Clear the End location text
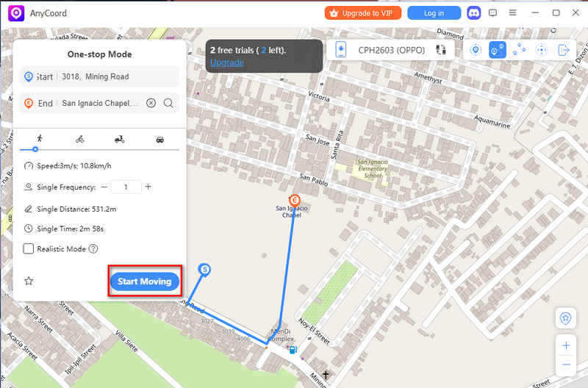The height and width of the screenshot is (388, 588). (151, 103)
